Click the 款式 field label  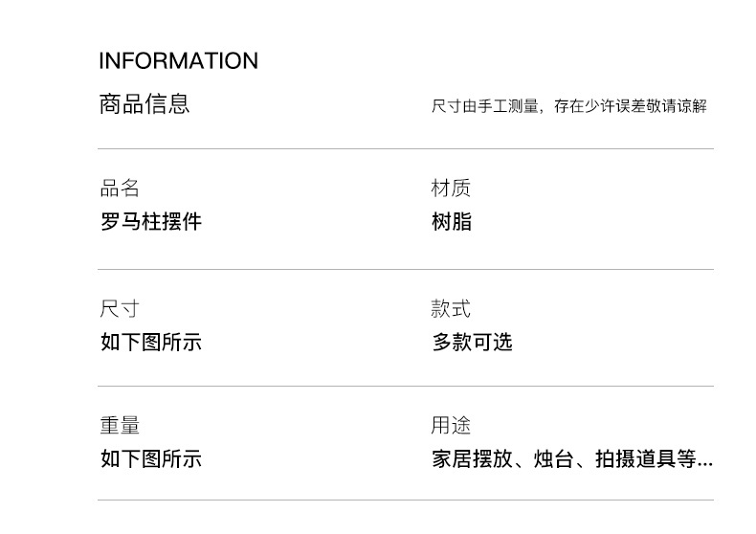pyautogui.click(x=451, y=309)
